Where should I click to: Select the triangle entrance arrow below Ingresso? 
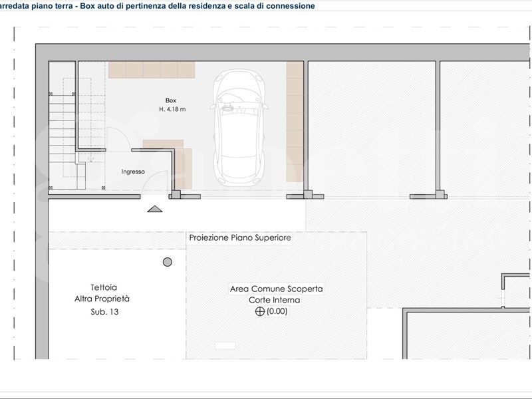tap(155, 209)
